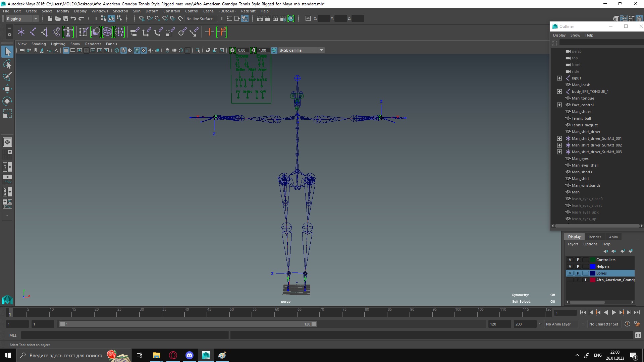
Task: Switch to the Render layer tab
Action: click(595, 237)
